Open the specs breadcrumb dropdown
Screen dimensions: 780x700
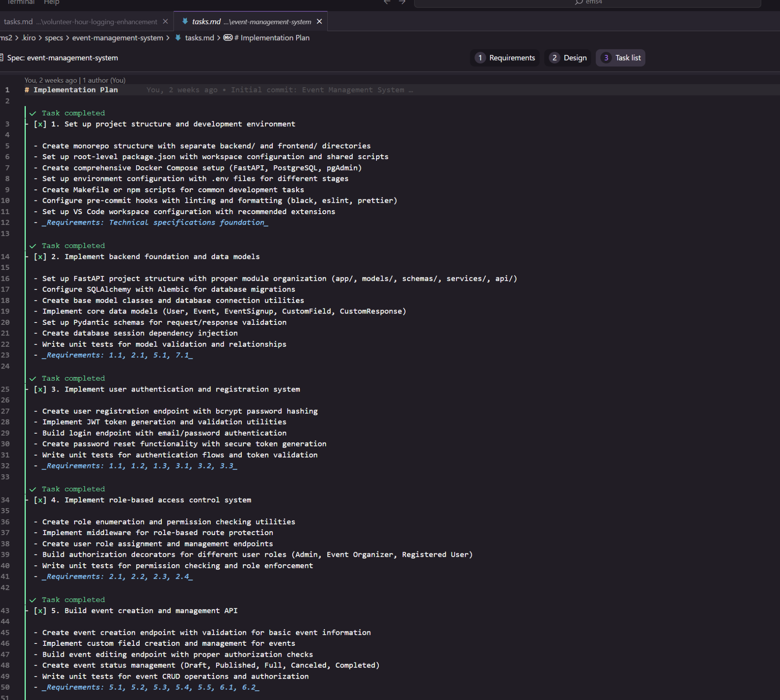(x=53, y=38)
